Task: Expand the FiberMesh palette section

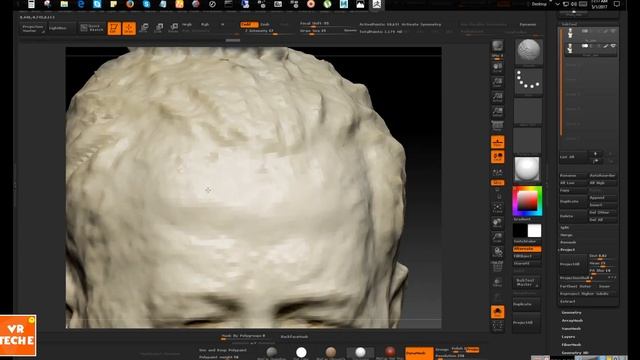Action: click(x=572, y=344)
